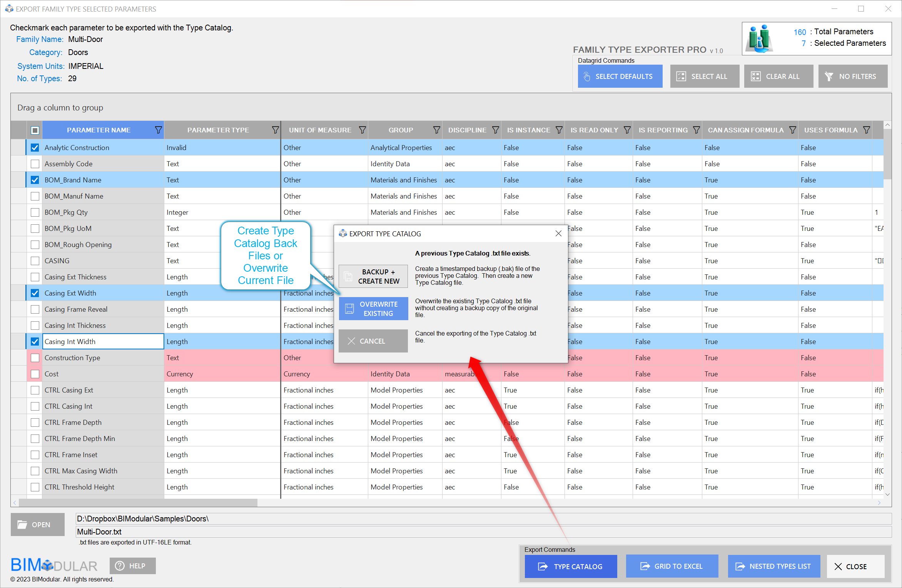The height and width of the screenshot is (588, 902).
Task: Open the Unit of Measure filter dropdown
Action: coord(362,130)
